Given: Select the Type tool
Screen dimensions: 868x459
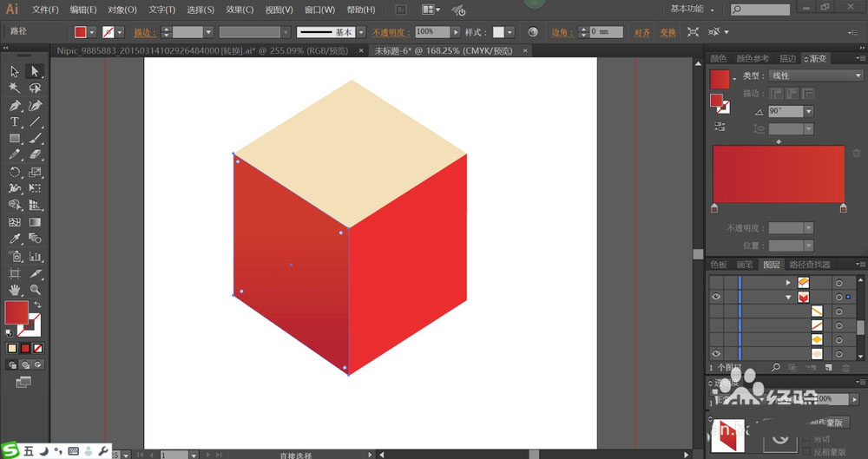Looking at the screenshot, I should 15,121.
